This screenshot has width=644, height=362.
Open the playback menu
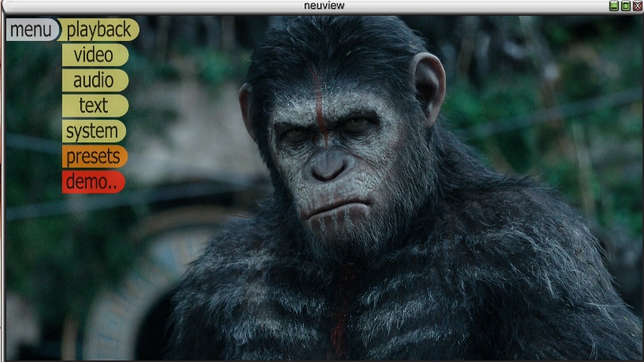click(x=98, y=30)
